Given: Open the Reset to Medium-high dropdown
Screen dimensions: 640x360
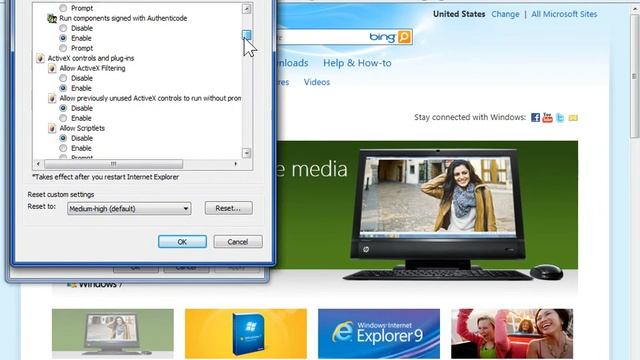Looking at the screenshot, I should pos(129,209).
